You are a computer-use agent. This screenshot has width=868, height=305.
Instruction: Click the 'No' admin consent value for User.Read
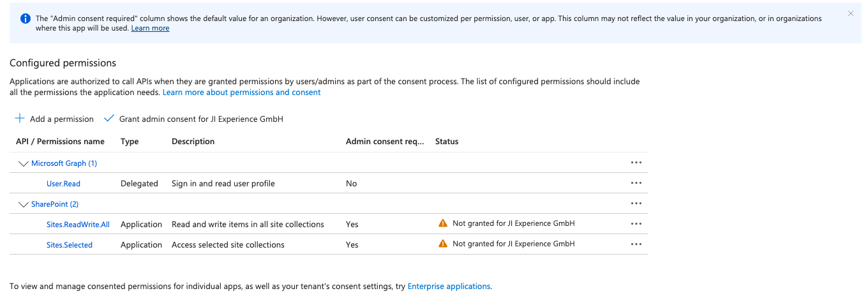tap(351, 184)
